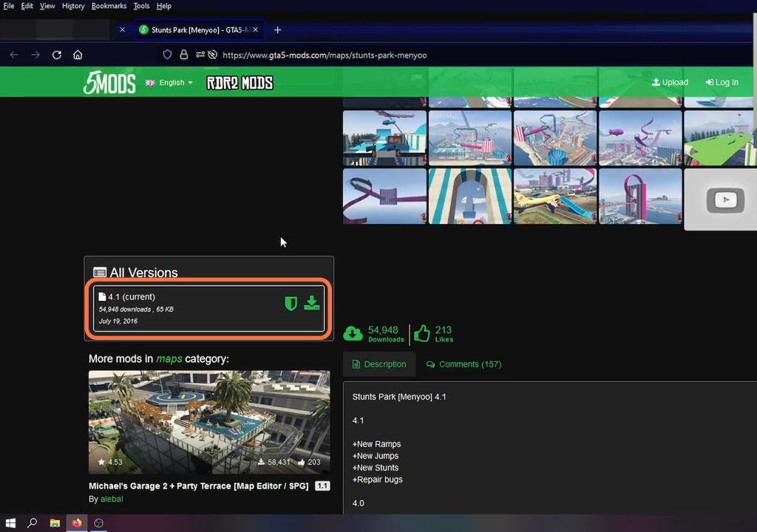Open aerial stunt park city thumbnail
Viewport: 757px width, 532px height.
(x=469, y=138)
